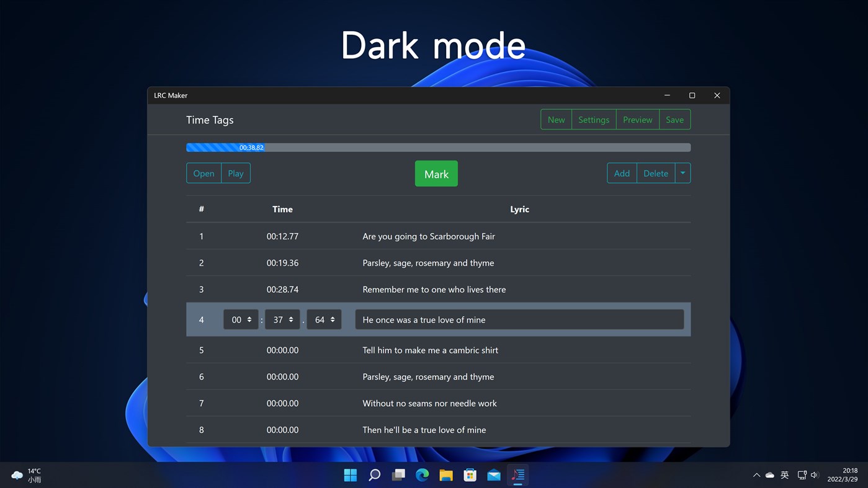Open Windows Search
868x488 pixels.
pyautogui.click(x=374, y=474)
